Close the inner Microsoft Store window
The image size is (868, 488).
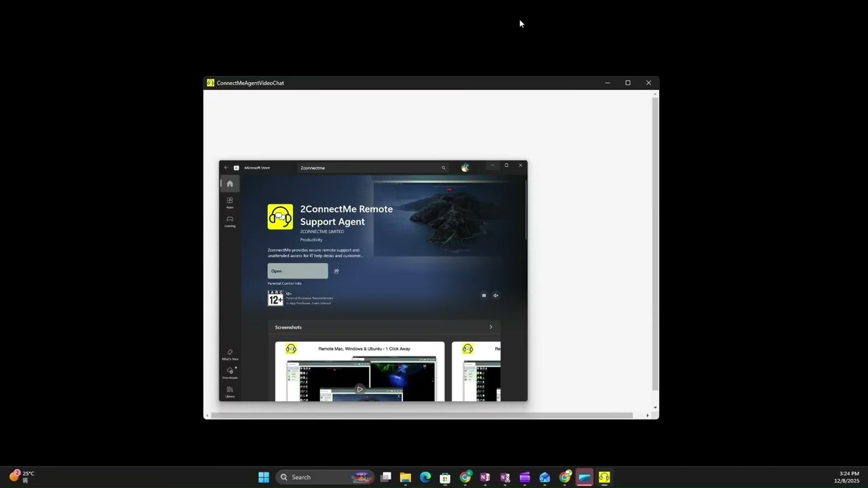(521, 165)
